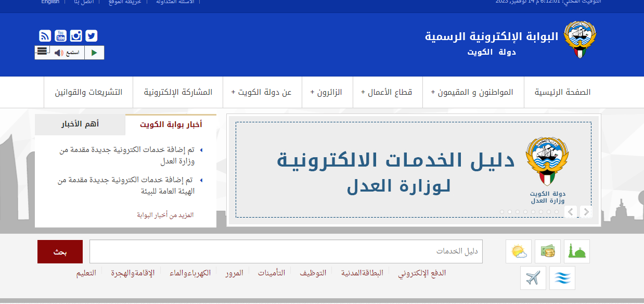The height and width of the screenshot is (304, 644).
Task: Go to next banner slide arrow
Action: [x=586, y=212]
